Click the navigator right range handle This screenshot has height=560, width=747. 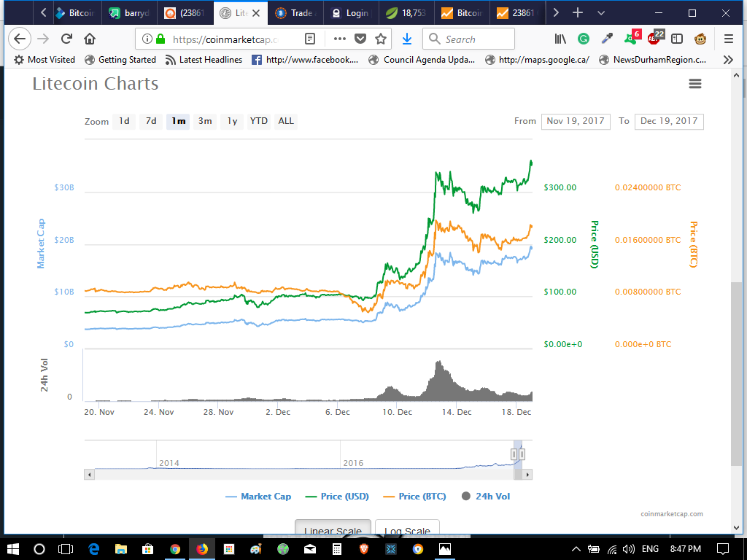522,454
